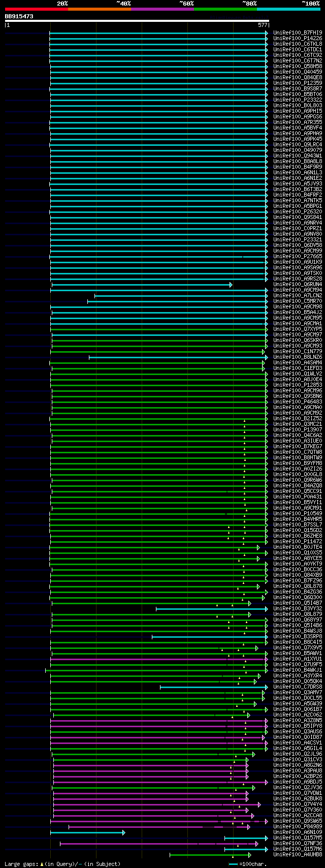
Task: Select the UniRef100_B0JTE4 label
Action: tap(298, 547)
